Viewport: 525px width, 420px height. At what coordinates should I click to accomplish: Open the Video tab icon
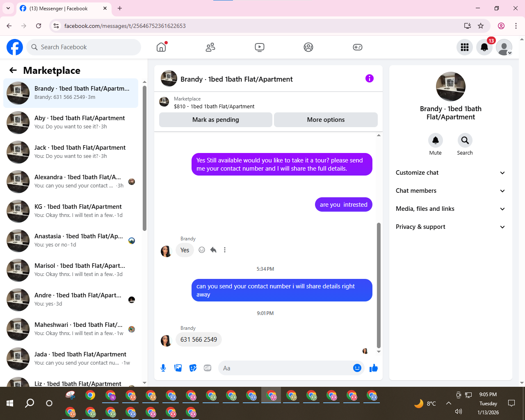pos(260,47)
